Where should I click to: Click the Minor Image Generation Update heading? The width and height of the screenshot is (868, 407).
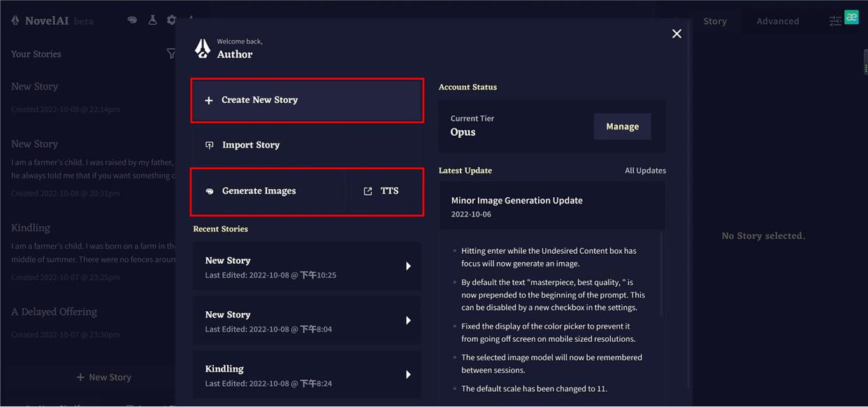click(516, 200)
